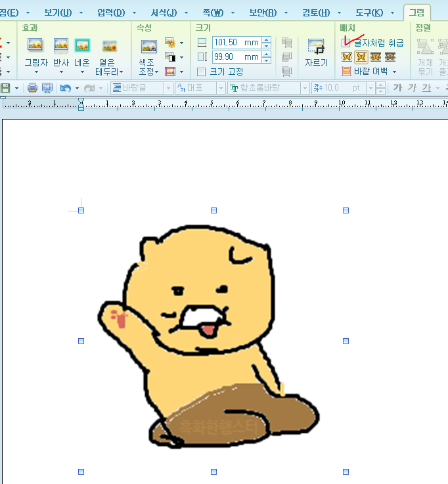448x484 pixels.
Task: Increase height with up spinner
Action: point(266,54)
